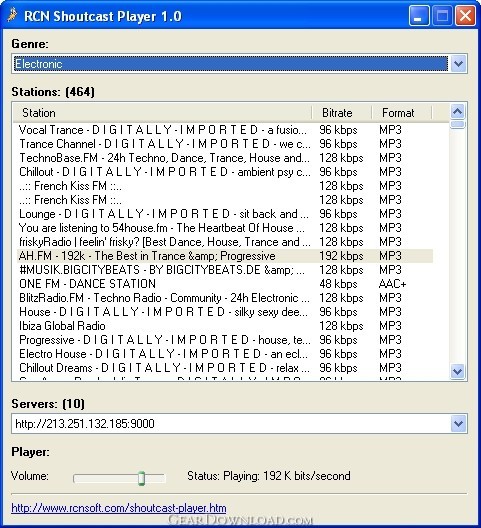The width and height of the screenshot is (481, 528).
Task: Select the Ibiza Global Radio station
Action: coord(225,326)
